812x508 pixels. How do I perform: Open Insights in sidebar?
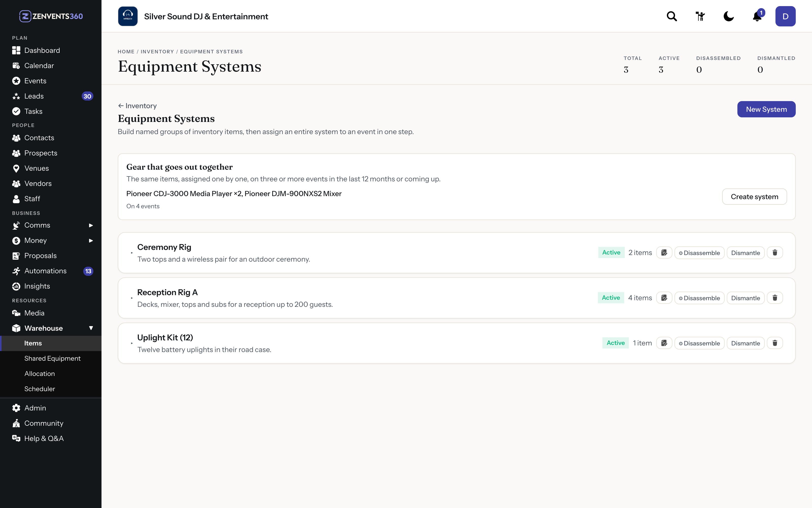51,286
